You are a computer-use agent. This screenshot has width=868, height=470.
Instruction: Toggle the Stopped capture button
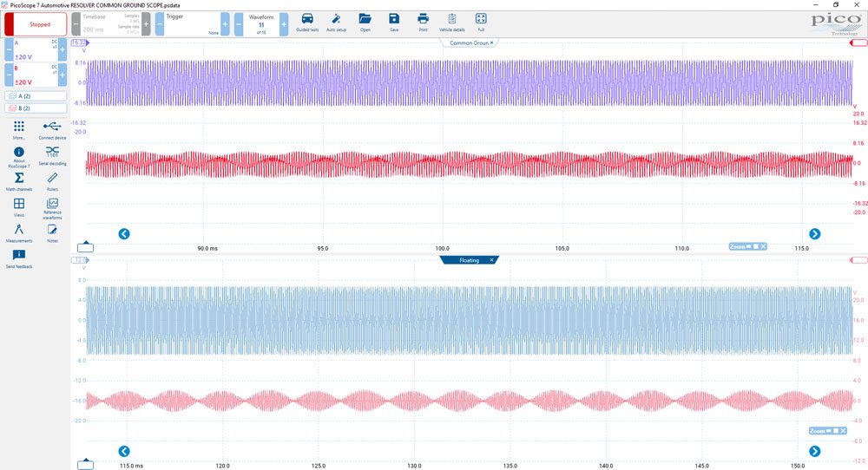[x=36, y=24]
